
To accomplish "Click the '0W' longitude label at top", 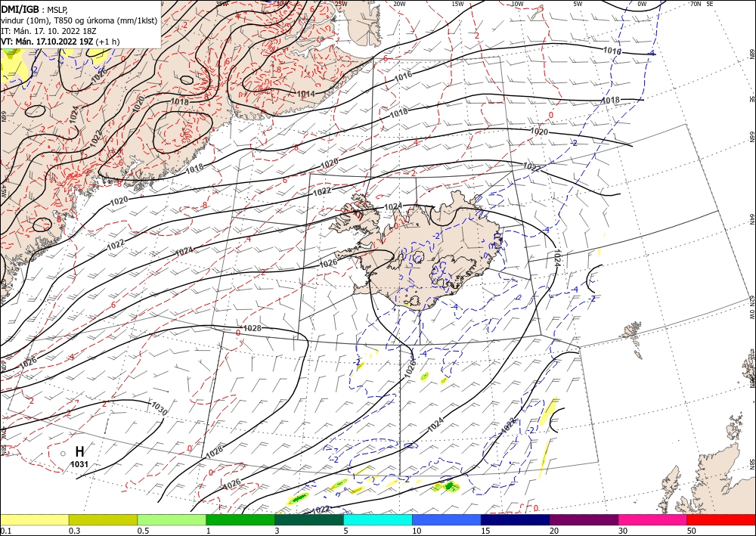I will point(642,4).
